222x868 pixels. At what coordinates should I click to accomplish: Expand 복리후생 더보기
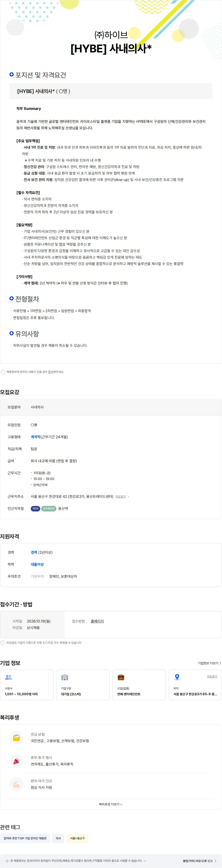click(111, 804)
